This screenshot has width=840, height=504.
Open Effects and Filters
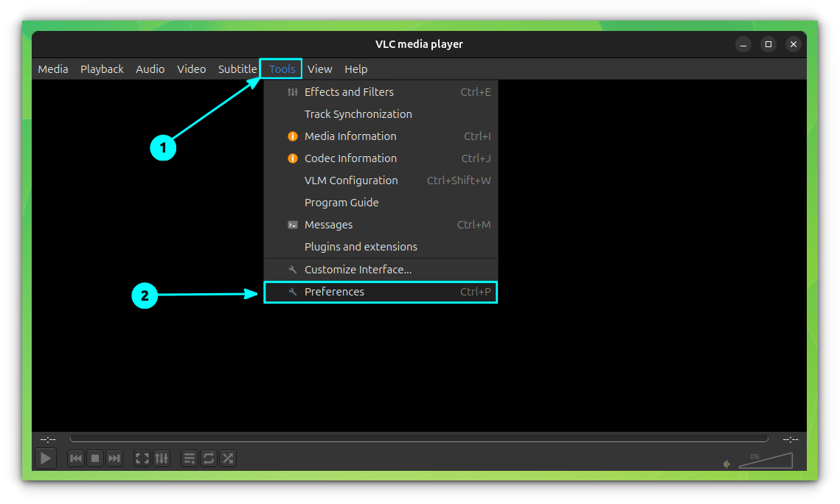tap(349, 91)
